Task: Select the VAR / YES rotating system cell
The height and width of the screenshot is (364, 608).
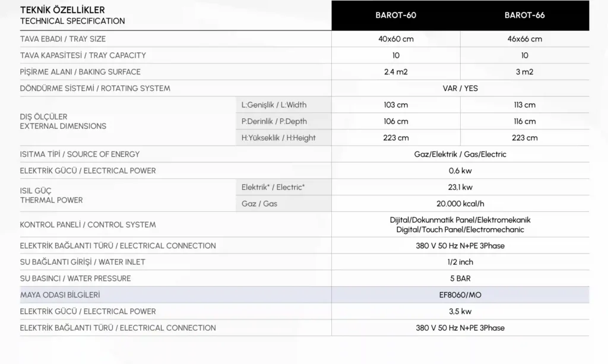Action: point(460,88)
